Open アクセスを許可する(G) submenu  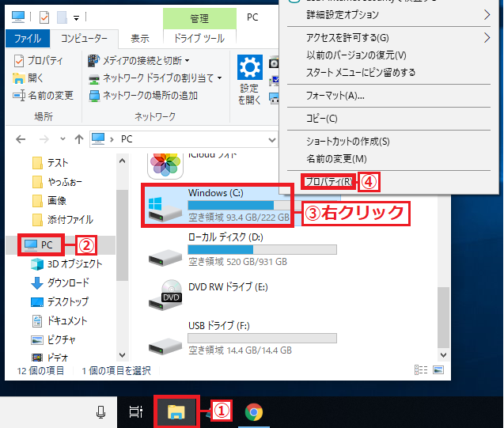(x=389, y=38)
